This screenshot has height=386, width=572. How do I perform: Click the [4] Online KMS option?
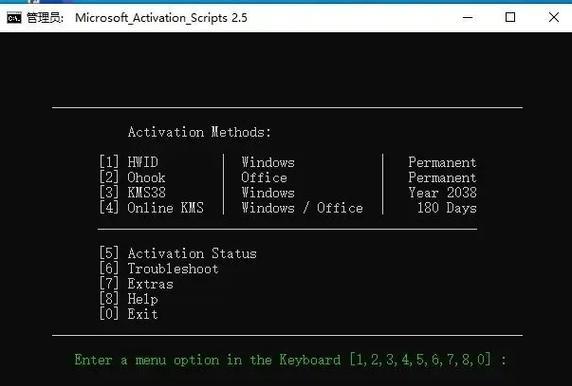(x=151, y=208)
